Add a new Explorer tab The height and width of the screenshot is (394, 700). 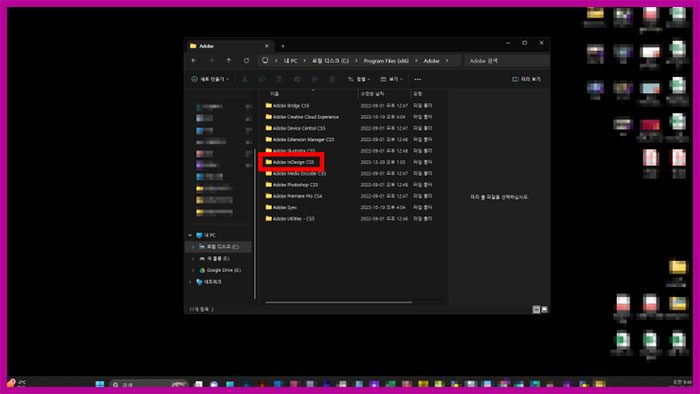[283, 46]
